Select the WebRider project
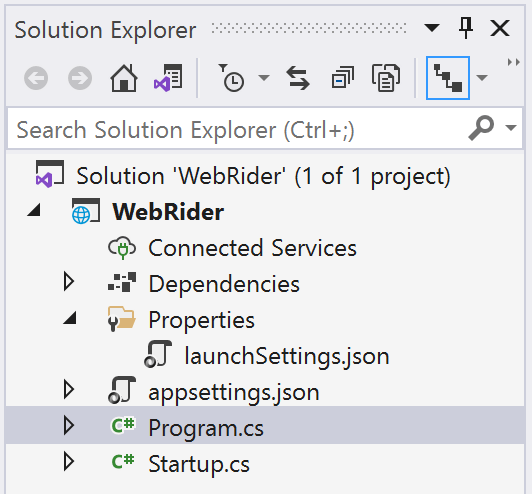This screenshot has height=494, width=532. 168,212
